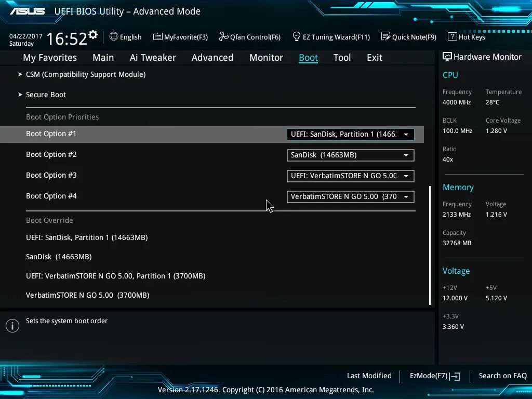Image resolution: width=532 pixels, height=399 pixels.
Task: Launch EZ Tuning Wizard(F11)
Action: click(x=336, y=37)
